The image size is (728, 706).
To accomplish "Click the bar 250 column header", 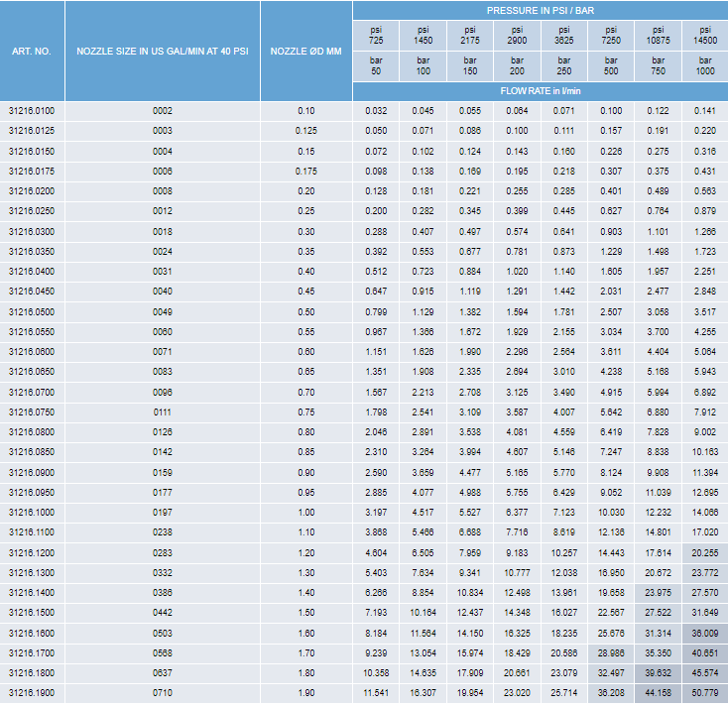I will pyautogui.click(x=563, y=65).
